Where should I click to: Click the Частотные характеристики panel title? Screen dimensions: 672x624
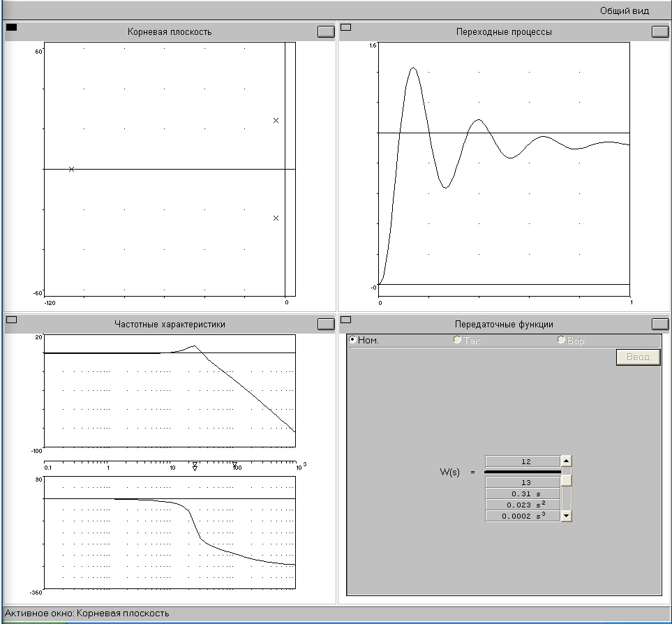click(170, 325)
